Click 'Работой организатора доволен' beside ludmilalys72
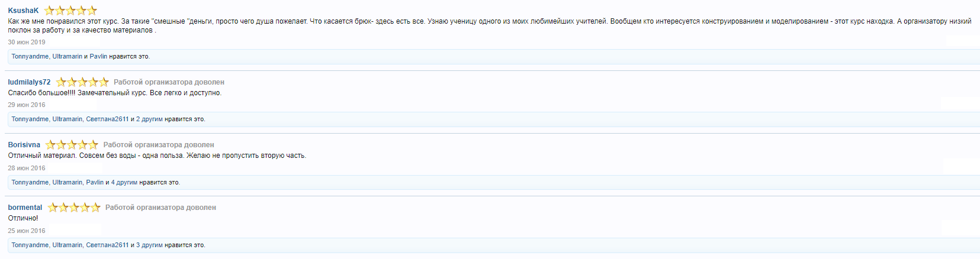 (x=169, y=82)
